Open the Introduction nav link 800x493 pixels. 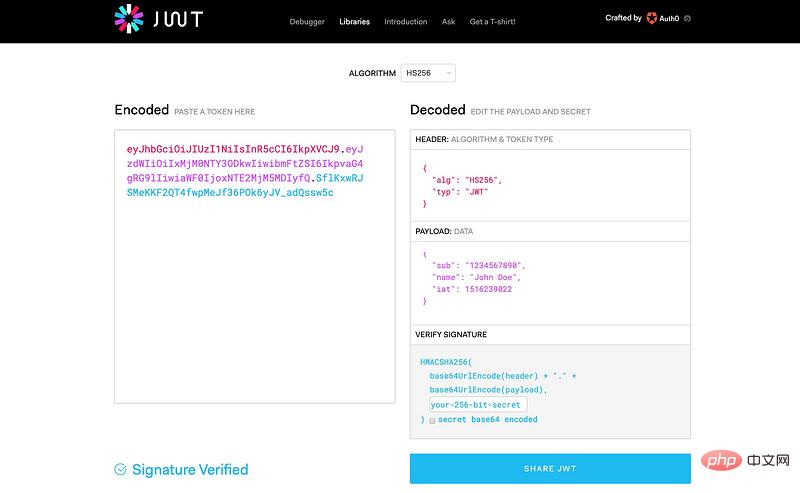[x=405, y=21]
